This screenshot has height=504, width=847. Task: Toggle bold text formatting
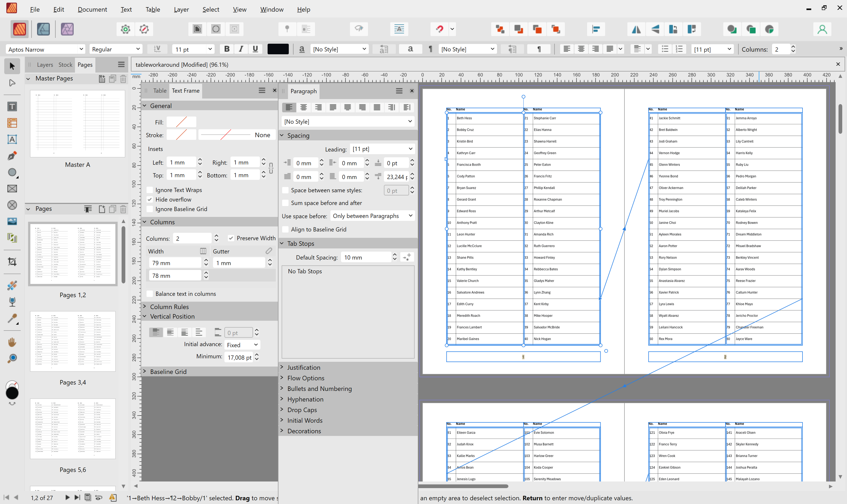[227, 49]
